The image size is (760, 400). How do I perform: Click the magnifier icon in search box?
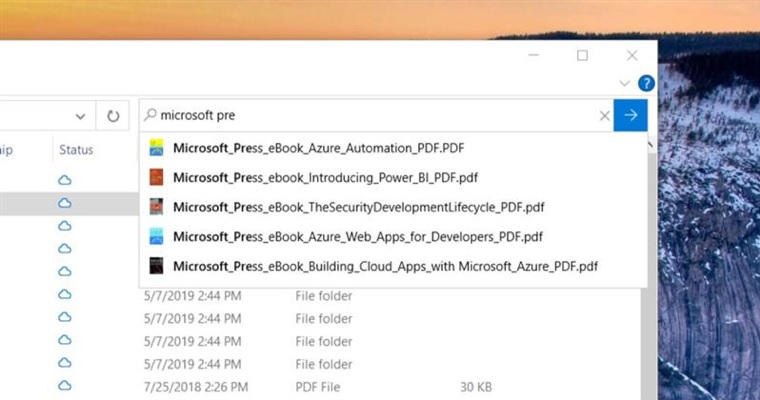pos(150,116)
